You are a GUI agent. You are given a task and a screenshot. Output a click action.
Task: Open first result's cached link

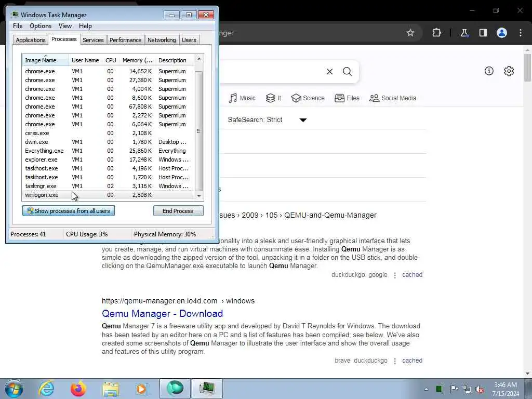(x=412, y=275)
